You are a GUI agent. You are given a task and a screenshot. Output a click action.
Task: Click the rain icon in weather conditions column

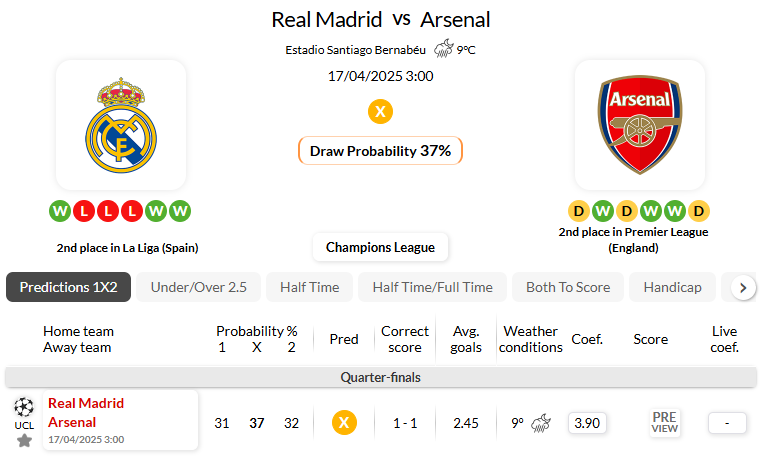click(542, 423)
